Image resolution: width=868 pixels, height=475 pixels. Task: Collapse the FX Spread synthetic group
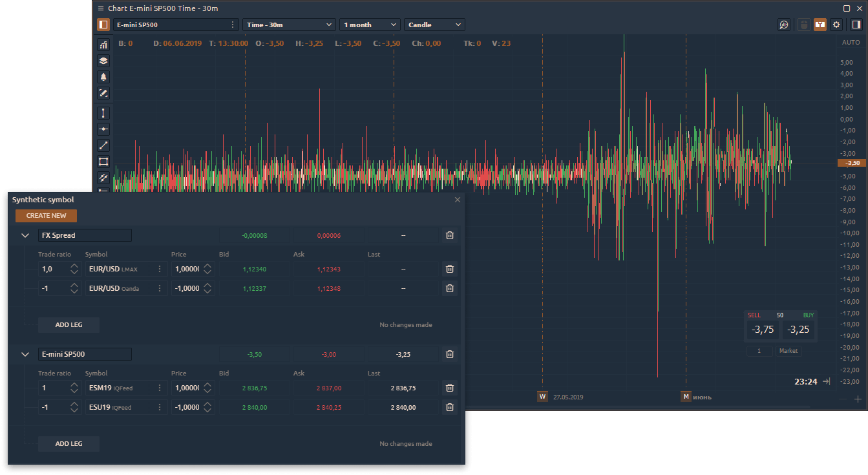pos(25,235)
